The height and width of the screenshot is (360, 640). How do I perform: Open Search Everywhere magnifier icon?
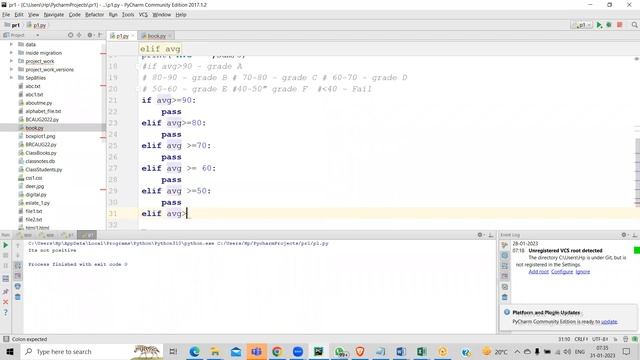pos(634,25)
